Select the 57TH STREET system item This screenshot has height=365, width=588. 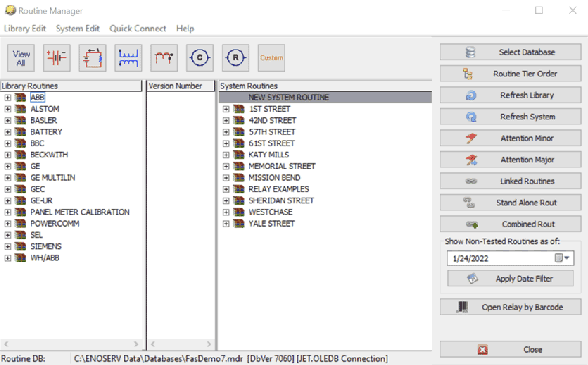tap(272, 132)
